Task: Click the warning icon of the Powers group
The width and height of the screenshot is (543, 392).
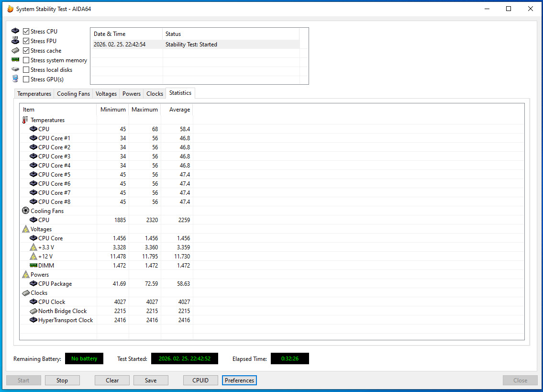Action: (x=26, y=275)
